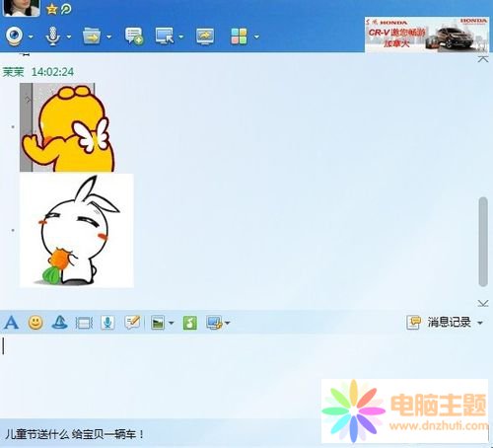Open the smiley emoticon picker
The height and width of the screenshot is (448, 493).
point(35,323)
